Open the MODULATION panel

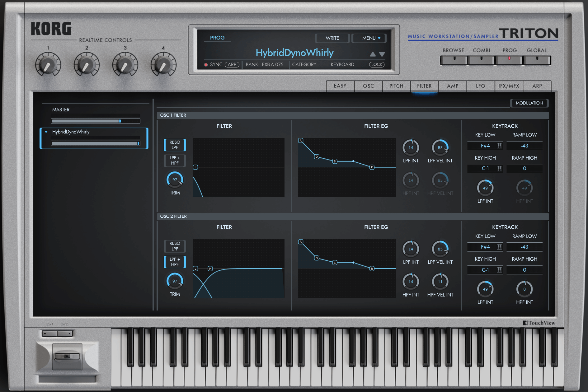tap(529, 103)
